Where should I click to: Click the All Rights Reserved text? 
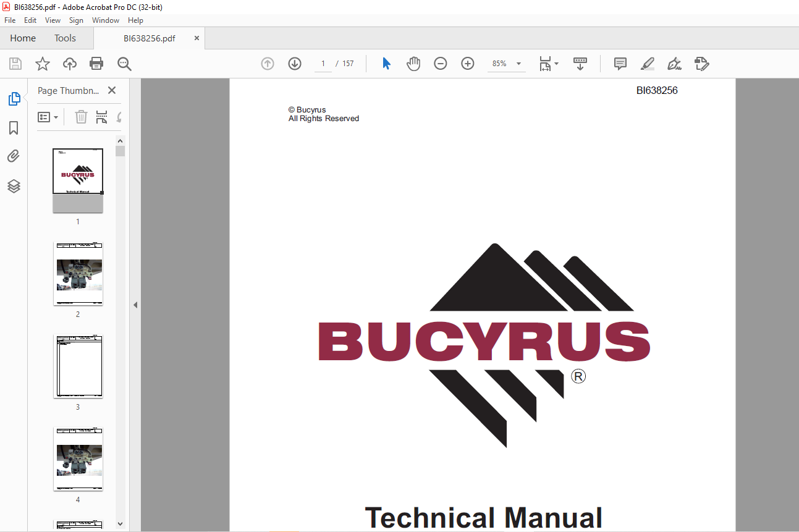324,119
